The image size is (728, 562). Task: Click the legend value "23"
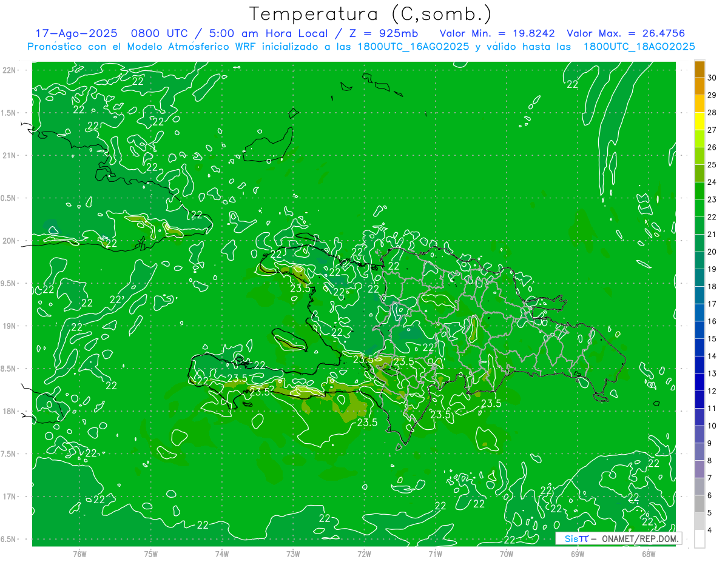click(x=712, y=199)
